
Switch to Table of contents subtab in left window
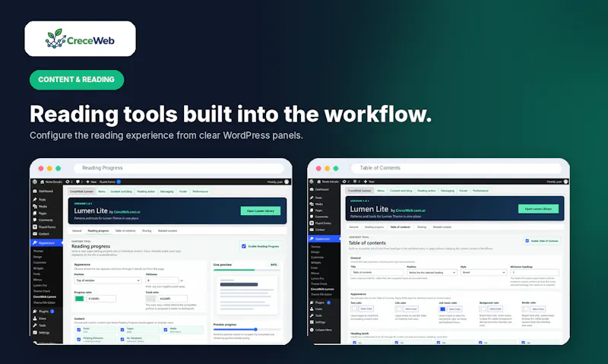pos(125,231)
